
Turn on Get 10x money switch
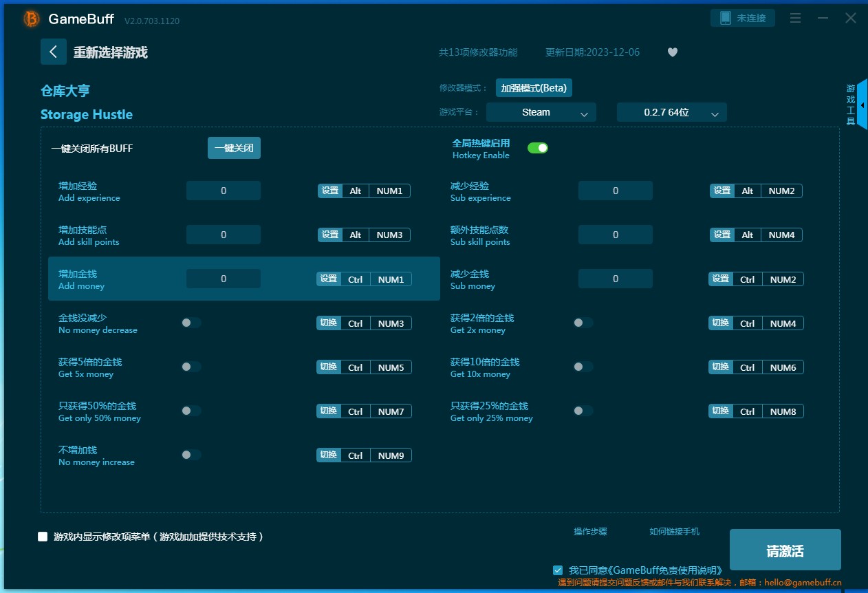click(583, 367)
